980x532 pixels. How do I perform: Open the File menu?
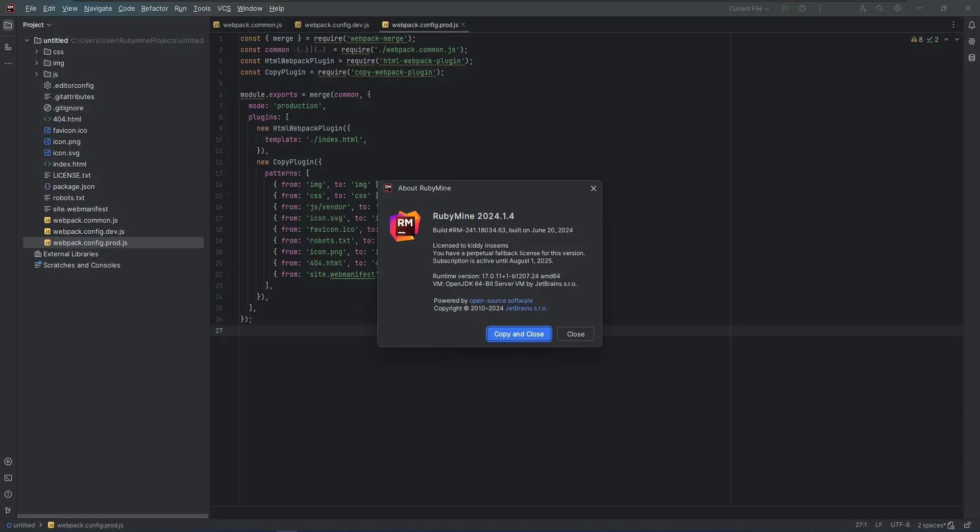[x=31, y=8]
